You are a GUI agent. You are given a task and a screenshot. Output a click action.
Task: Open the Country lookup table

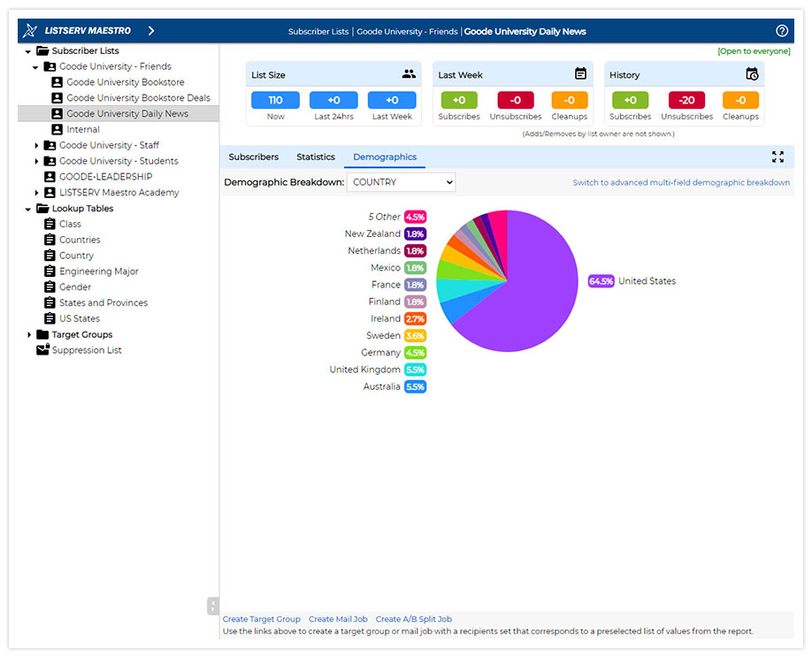click(76, 256)
